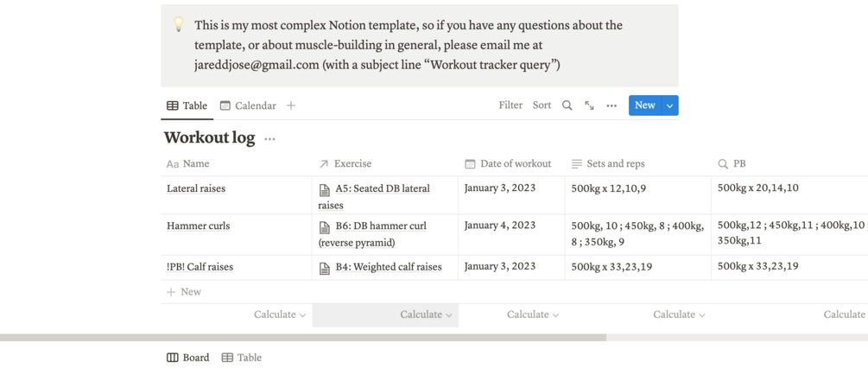The width and height of the screenshot is (868, 369).
Task: Expand the New button dropdown arrow
Action: pos(669,105)
